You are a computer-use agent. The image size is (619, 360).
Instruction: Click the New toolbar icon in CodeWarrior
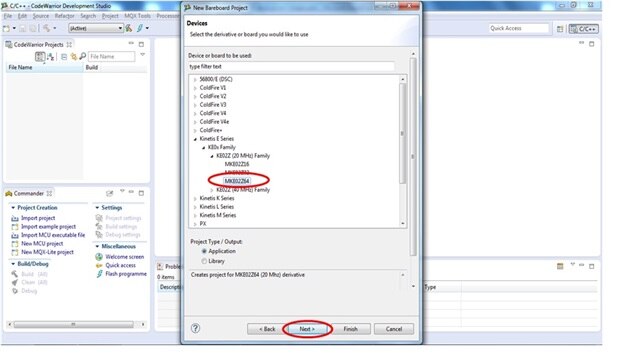[6, 28]
